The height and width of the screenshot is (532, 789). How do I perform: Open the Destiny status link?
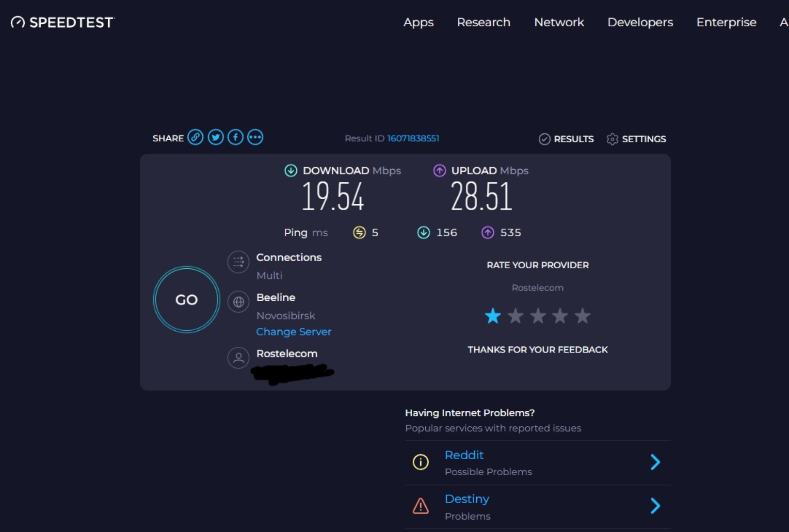467,499
